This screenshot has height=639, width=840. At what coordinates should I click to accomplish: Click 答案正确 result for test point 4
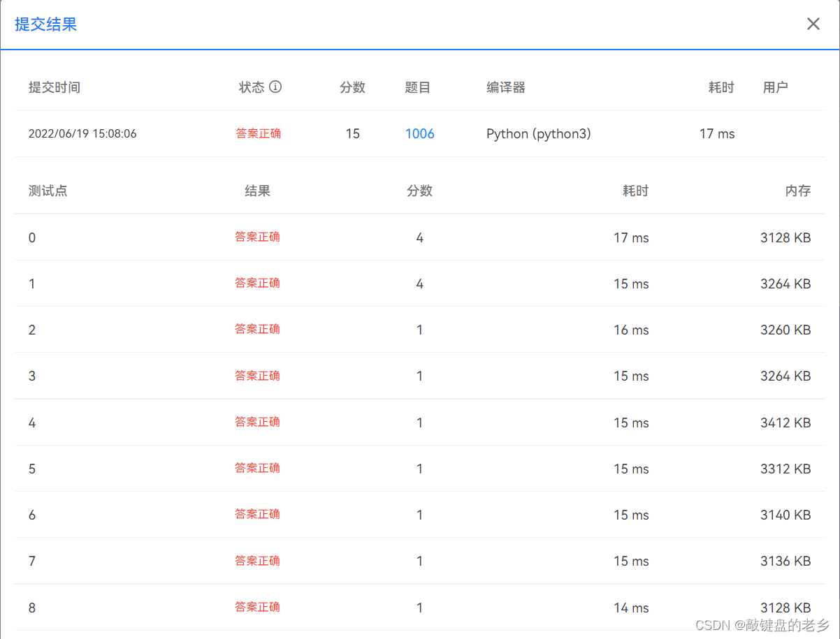[259, 422]
